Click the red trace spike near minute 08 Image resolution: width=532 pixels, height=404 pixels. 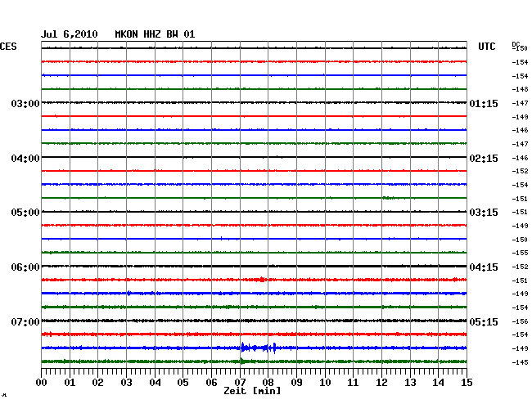[x=262, y=279]
